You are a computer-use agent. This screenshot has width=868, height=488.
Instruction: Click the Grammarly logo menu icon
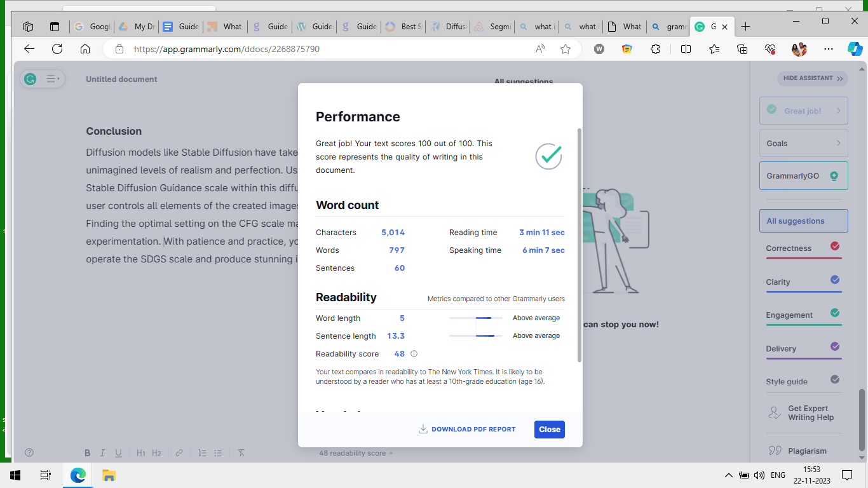tap(30, 79)
